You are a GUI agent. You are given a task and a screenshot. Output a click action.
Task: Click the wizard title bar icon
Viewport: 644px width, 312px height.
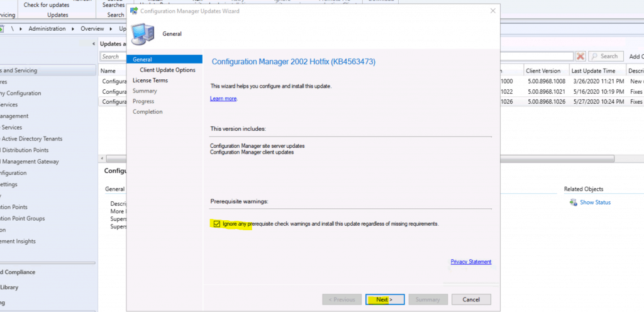pyautogui.click(x=134, y=11)
